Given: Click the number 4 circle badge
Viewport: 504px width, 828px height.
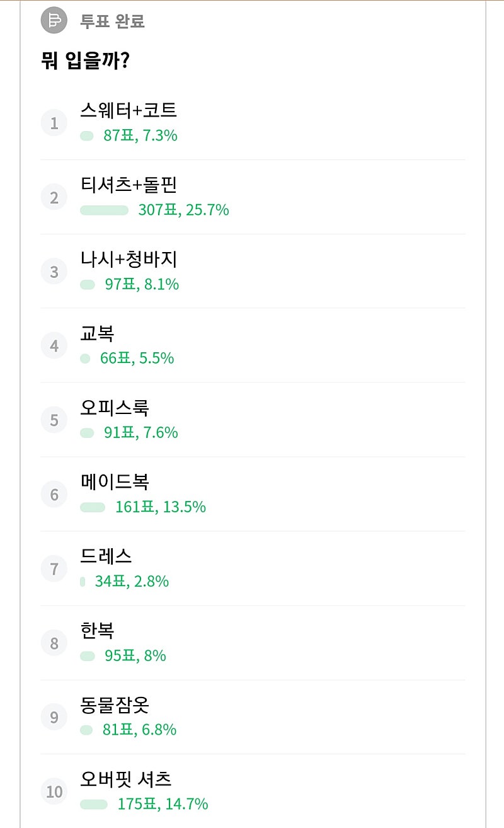Looking at the screenshot, I should pyautogui.click(x=54, y=346).
